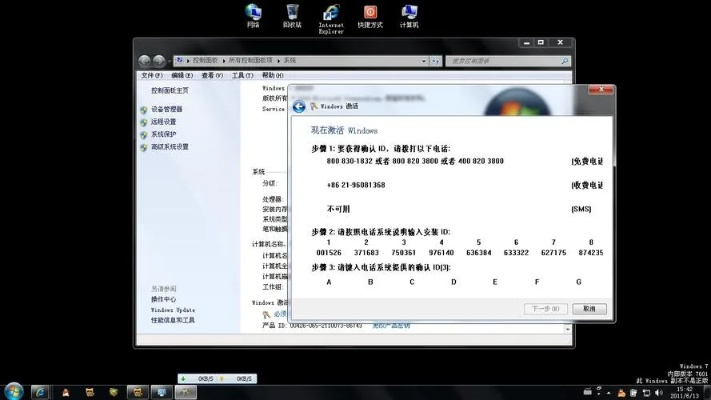The height and width of the screenshot is (400, 711).
Task: Open 高级系统设置 advanced system settings
Action: tap(169, 147)
